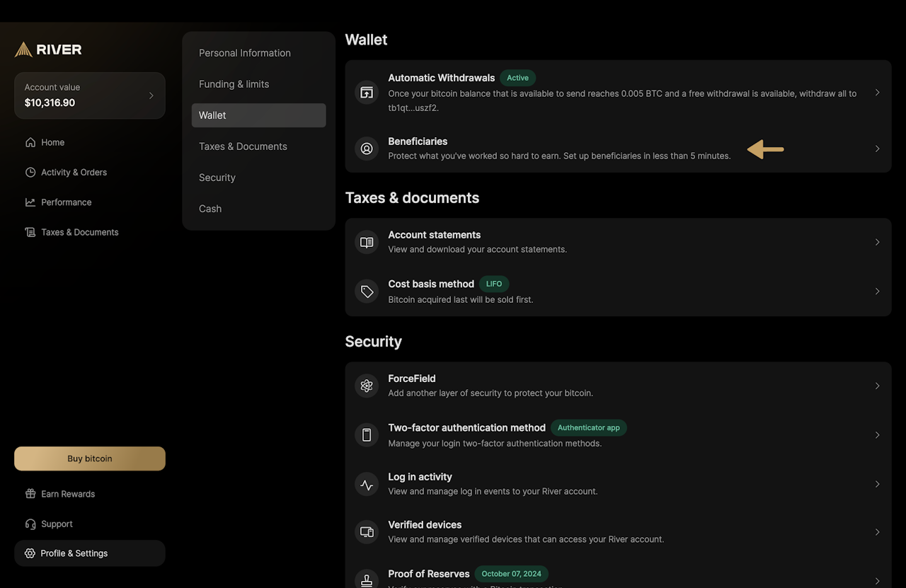Expand the Account statements chevron
The image size is (906, 588).
coord(877,242)
